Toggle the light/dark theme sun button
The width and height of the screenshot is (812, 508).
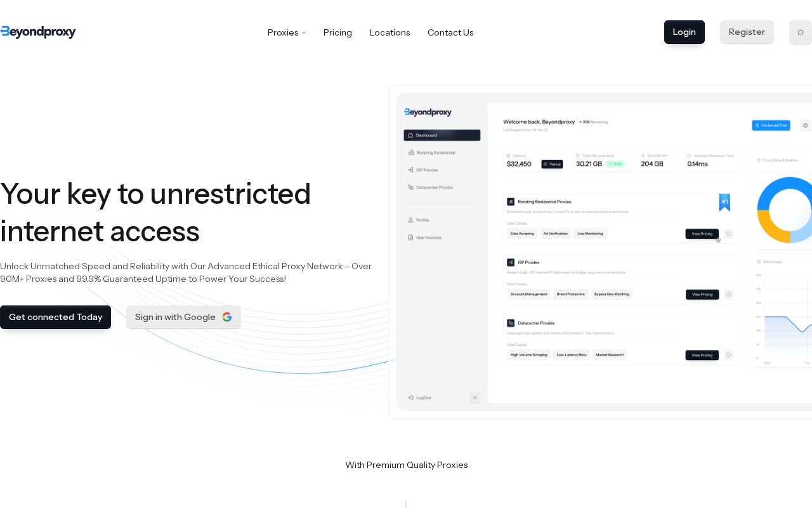point(801,32)
